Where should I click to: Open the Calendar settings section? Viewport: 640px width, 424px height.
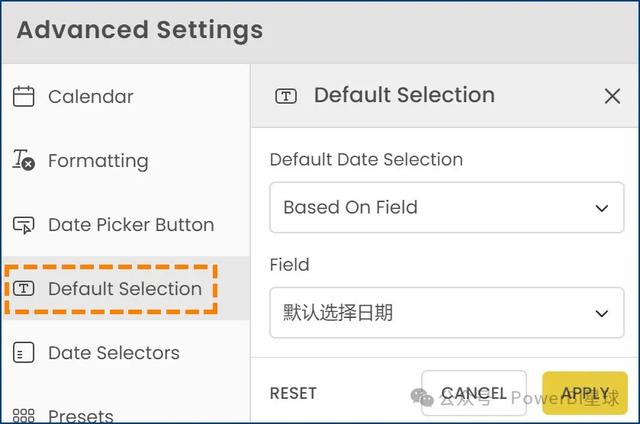pos(126,97)
